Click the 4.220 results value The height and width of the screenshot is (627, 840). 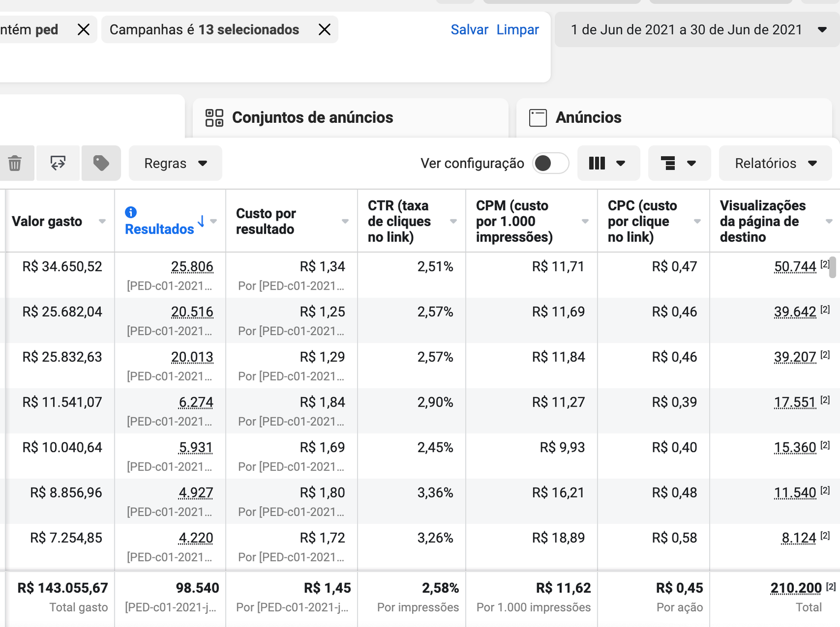pyautogui.click(x=196, y=538)
